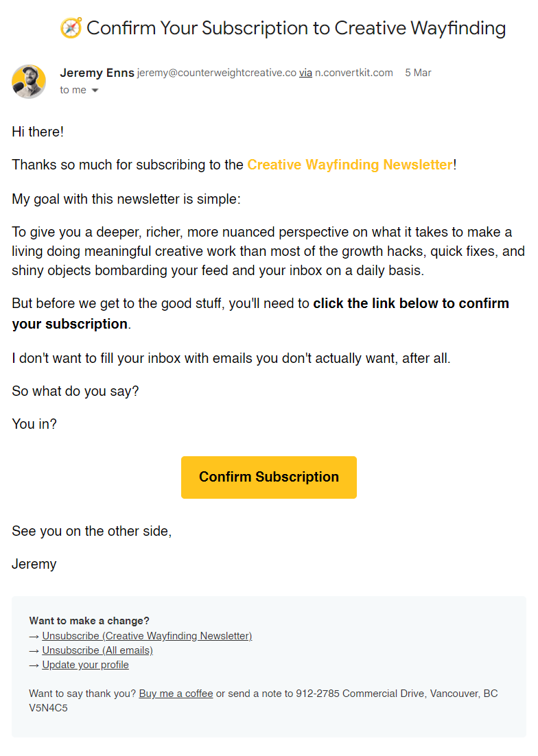Click the underlined 'via' sender link
The image size is (538, 756).
click(305, 73)
